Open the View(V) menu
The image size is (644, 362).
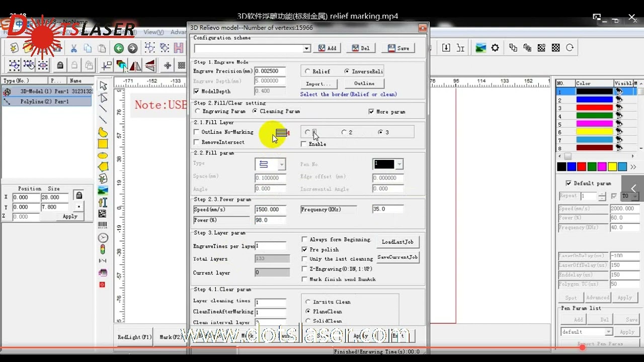(153, 32)
